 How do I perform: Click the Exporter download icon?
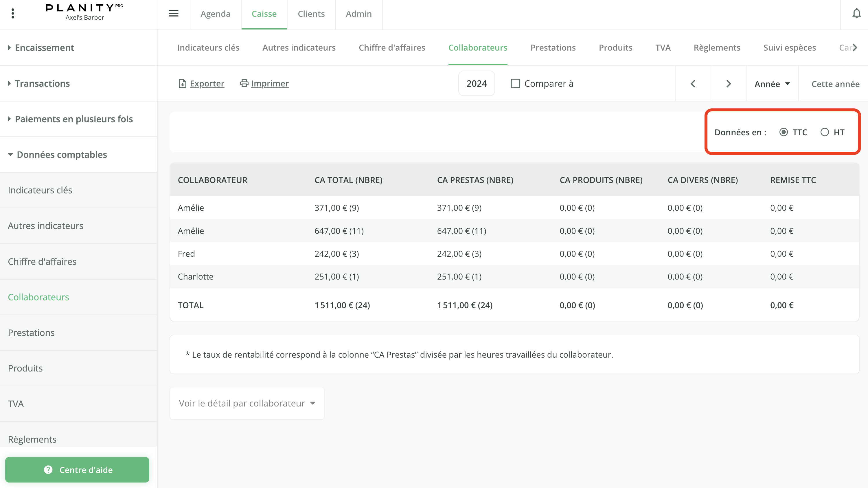click(182, 84)
